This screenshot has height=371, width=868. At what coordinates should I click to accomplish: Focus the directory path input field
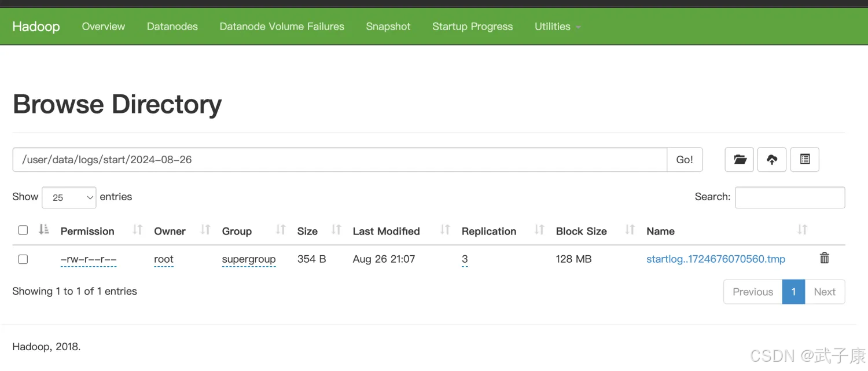tap(340, 160)
